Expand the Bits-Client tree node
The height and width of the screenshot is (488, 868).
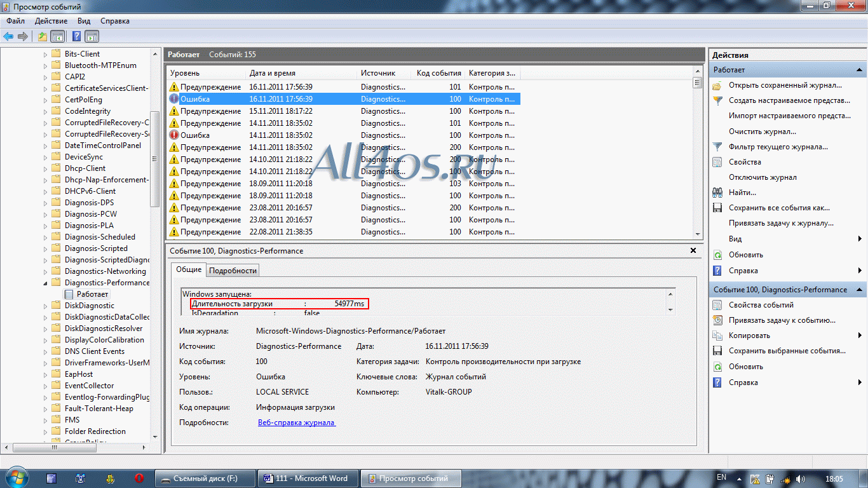click(45, 54)
